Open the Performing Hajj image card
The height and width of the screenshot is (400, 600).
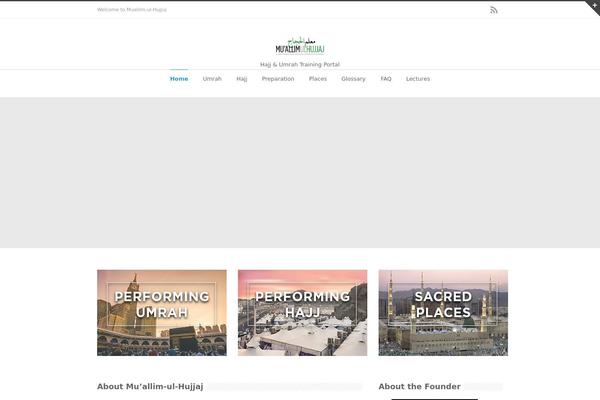(302, 313)
